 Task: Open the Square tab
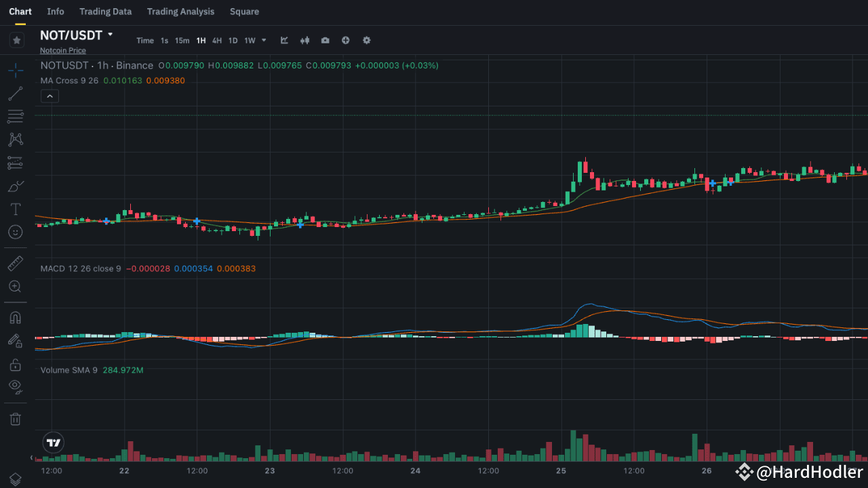pos(244,12)
